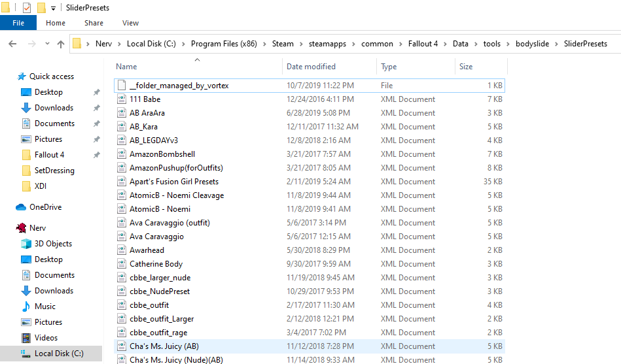The height and width of the screenshot is (364, 621).
Task: Expand the chevron after Data breadcrumb
Action: point(476,44)
